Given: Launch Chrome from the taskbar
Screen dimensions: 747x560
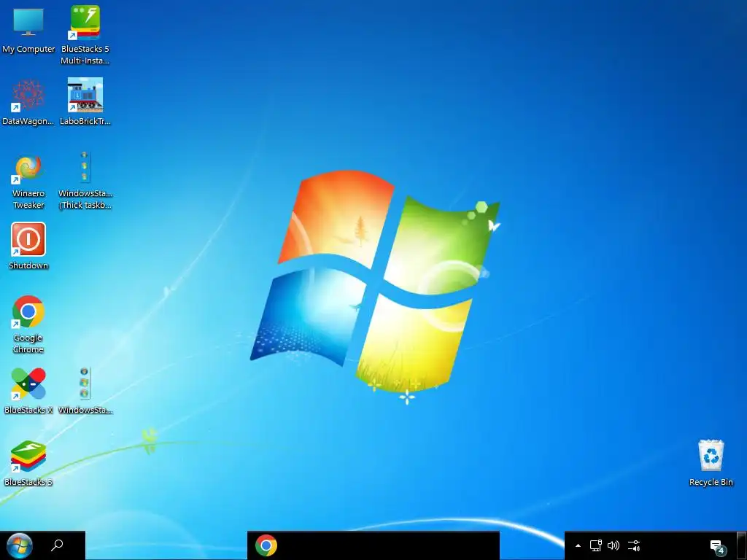Looking at the screenshot, I should 266,545.
